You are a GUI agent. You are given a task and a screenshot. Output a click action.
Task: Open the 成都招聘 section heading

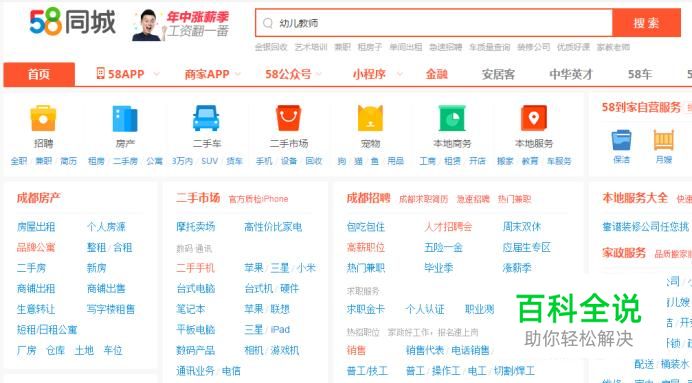click(369, 198)
